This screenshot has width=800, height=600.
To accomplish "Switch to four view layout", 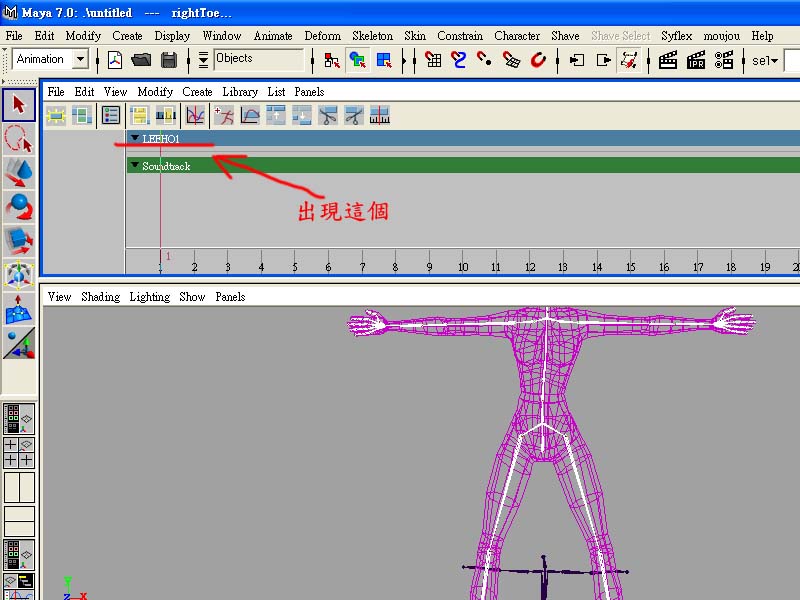I will pos(19,453).
